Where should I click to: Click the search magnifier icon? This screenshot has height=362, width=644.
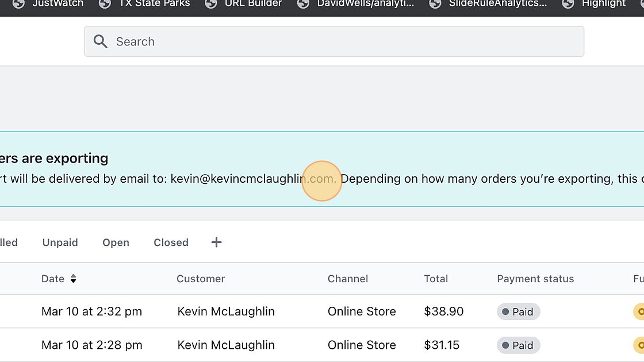101,41
